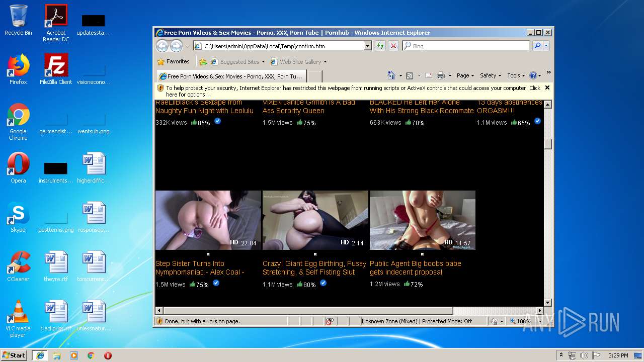Click the Internet Explorer taskbar button

[x=40, y=355]
